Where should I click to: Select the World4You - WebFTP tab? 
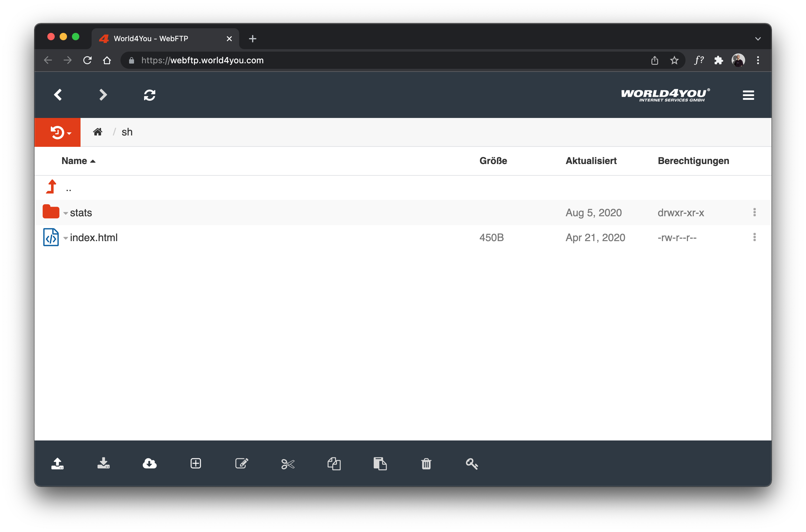[x=165, y=39]
